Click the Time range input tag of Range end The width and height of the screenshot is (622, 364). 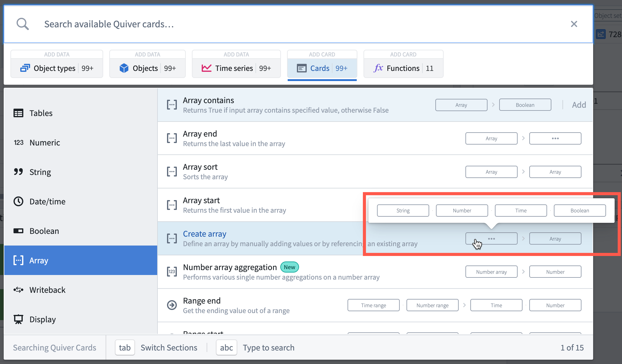click(x=373, y=305)
